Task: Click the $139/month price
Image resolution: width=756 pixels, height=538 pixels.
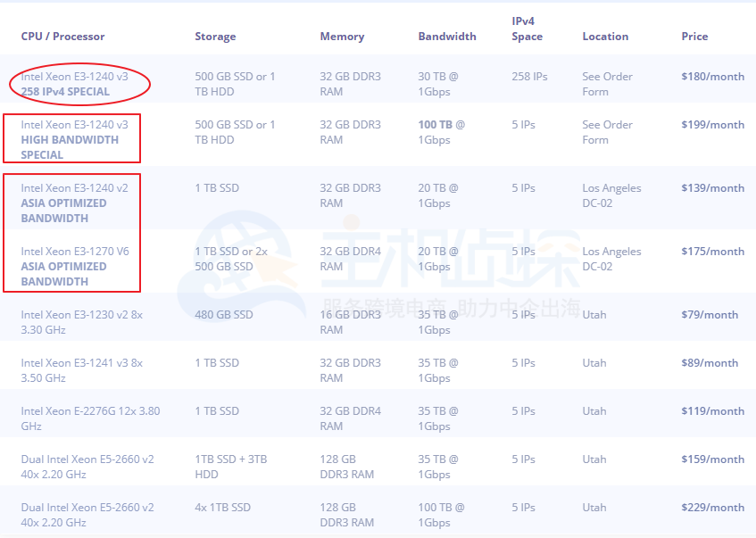Action: (712, 188)
